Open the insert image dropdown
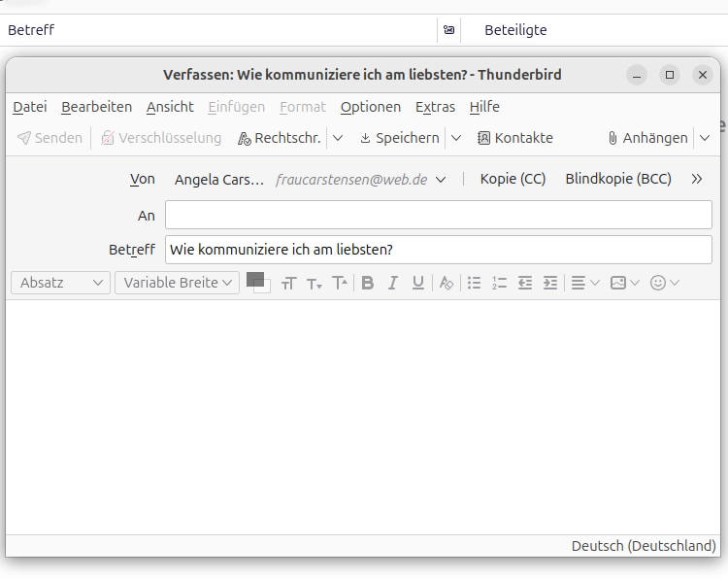The height and width of the screenshot is (579, 728). coord(625,283)
